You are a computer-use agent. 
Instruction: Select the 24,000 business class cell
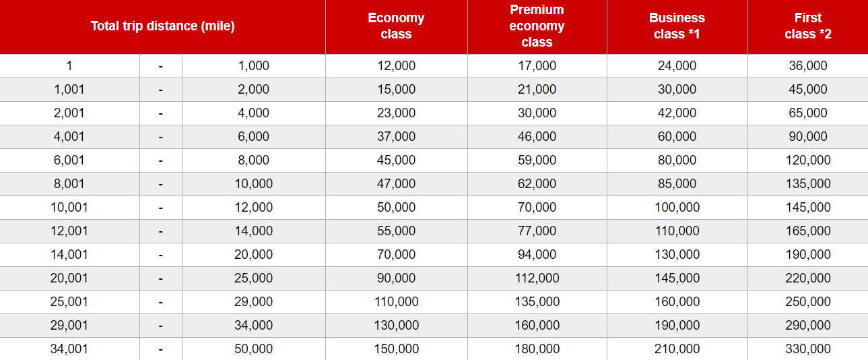point(677,66)
